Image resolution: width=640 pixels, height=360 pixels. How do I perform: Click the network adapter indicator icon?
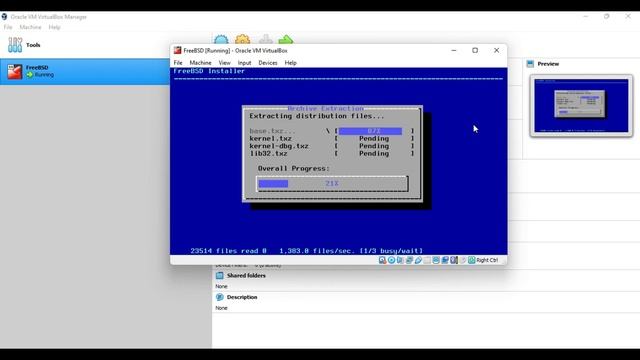[409, 260]
